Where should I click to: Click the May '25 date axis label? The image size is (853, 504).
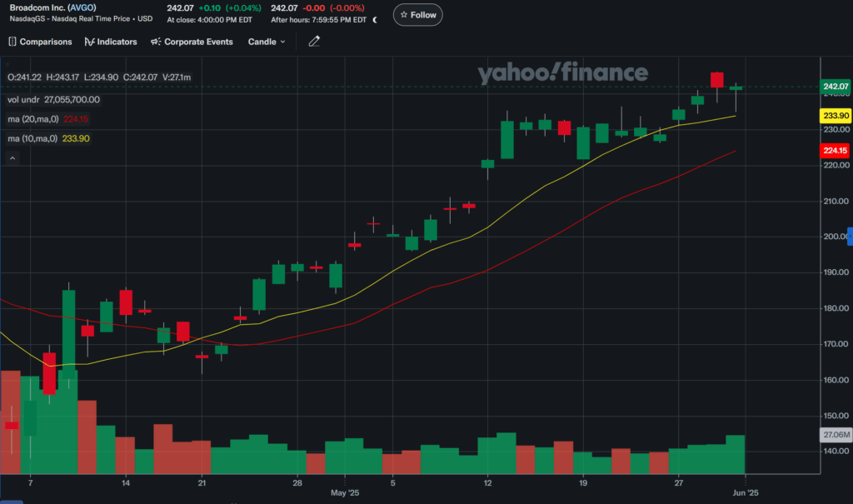click(345, 493)
